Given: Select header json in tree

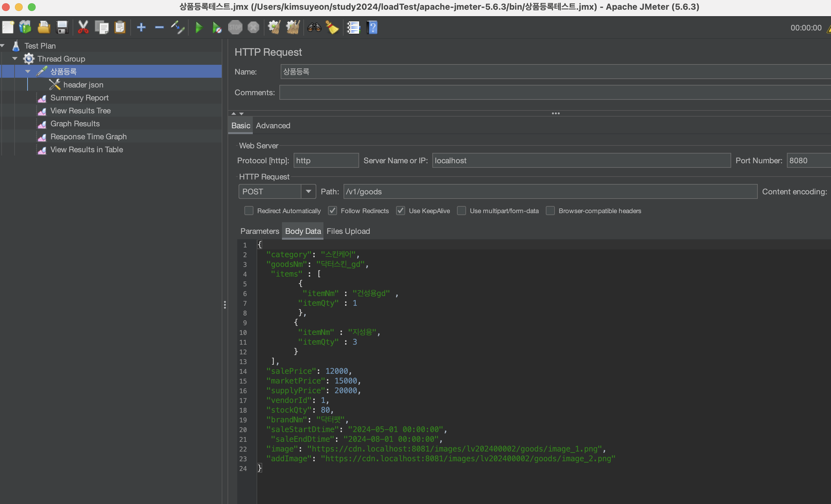Looking at the screenshot, I should pos(83,85).
